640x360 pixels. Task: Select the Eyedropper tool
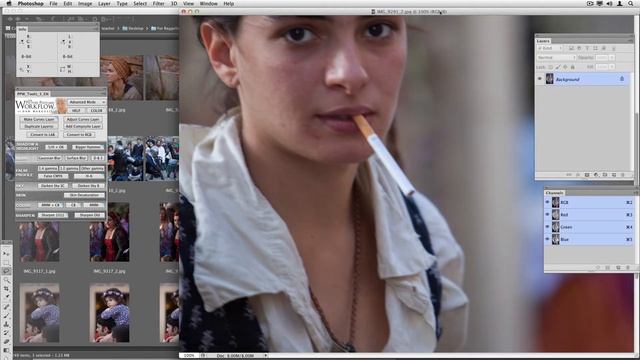[x=6, y=298]
